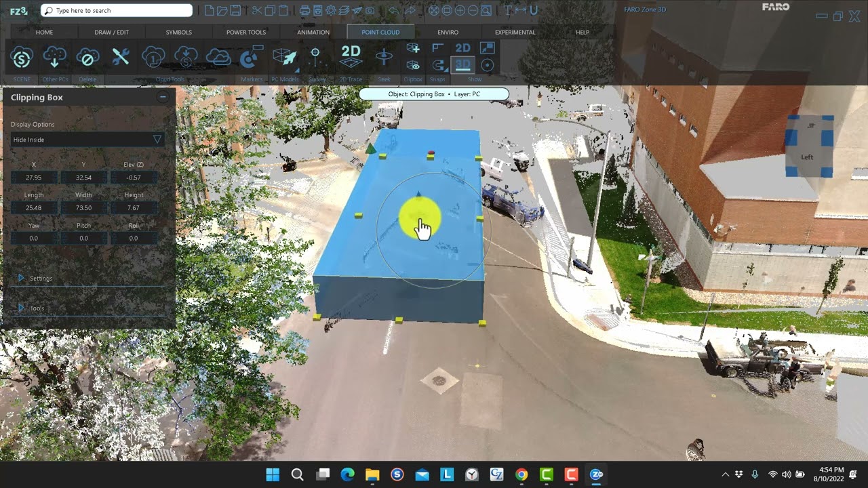Click the scissors cut icon
The width and height of the screenshot is (868, 488).
point(256,11)
